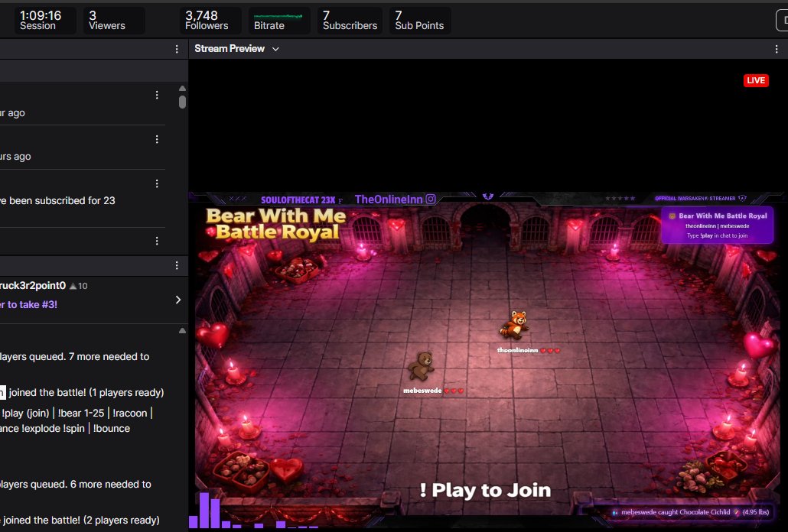Click the 've been subscribed for 23' message

coord(58,201)
